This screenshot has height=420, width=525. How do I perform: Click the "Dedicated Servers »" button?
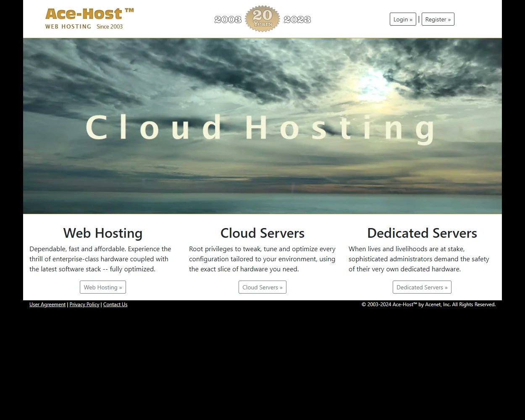coord(422,287)
